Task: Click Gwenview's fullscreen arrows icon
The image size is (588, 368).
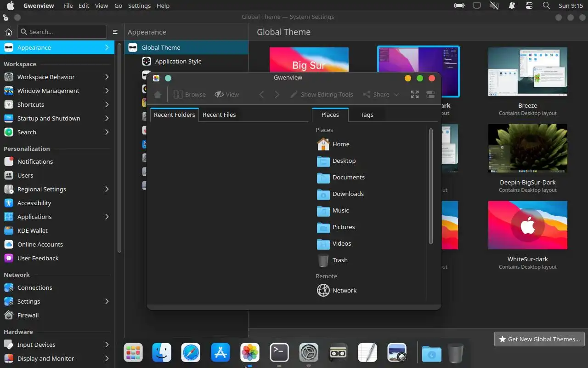Action: pyautogui.click(x=415, y=94)
